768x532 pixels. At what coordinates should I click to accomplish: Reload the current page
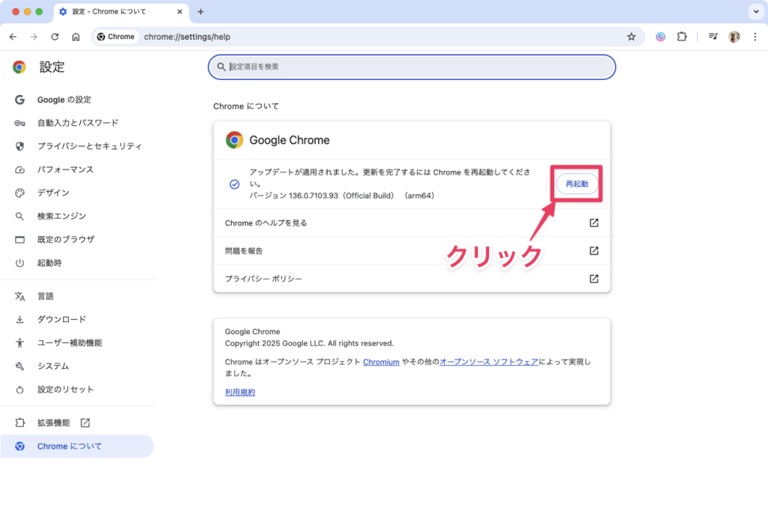coord(55,37)
